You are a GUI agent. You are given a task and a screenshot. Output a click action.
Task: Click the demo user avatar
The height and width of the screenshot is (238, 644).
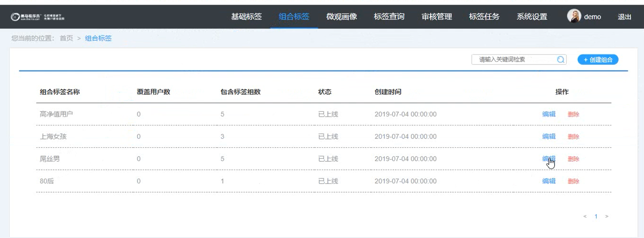click(x=574, y=16)
